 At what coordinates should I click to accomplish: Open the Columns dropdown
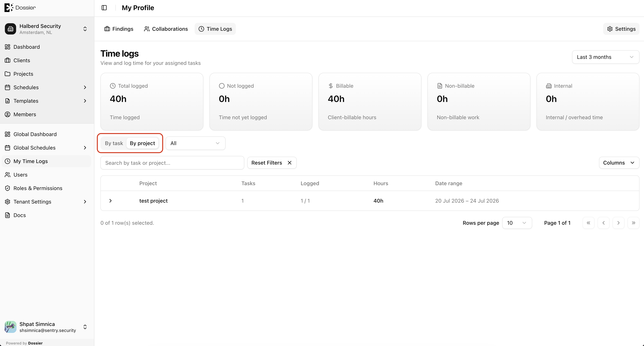point(619,163)
